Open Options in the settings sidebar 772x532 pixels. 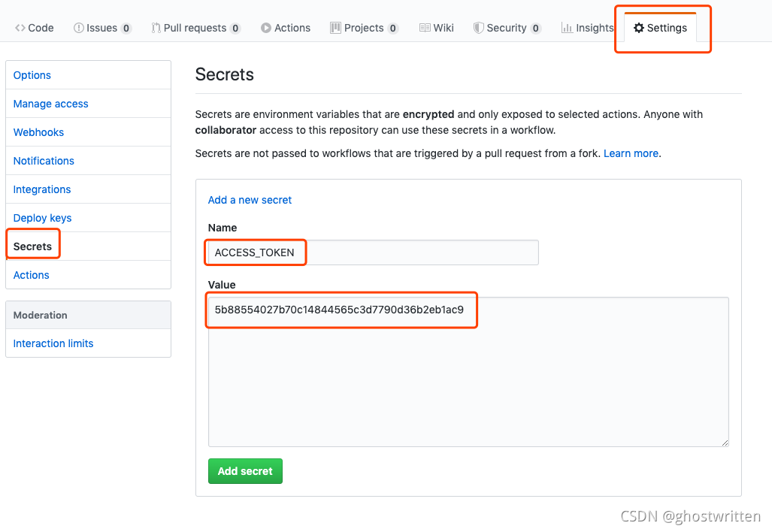click(x=32, y=75)
